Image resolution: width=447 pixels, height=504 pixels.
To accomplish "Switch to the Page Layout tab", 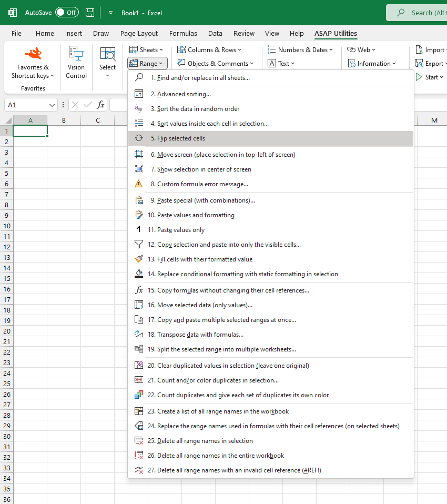I will tap(139, 34).
